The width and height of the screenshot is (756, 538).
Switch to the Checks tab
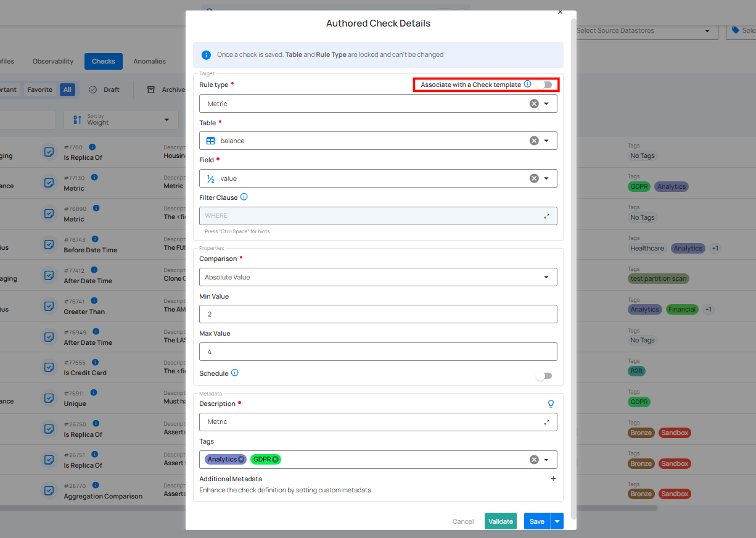point(104,61)
